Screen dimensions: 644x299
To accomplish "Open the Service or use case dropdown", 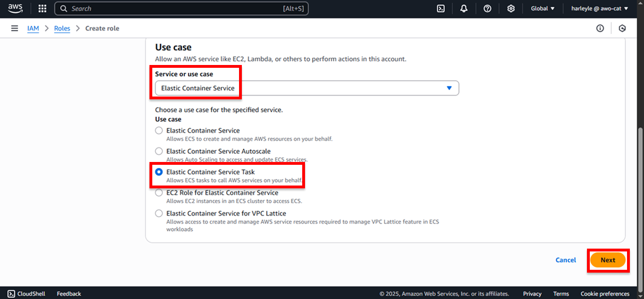I will click(x=307, y=88).
